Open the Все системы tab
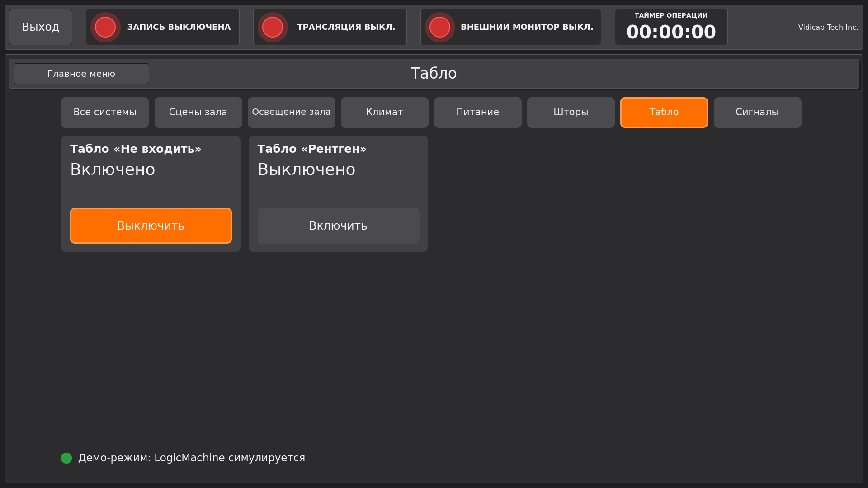The height and width of the screenshot is (488, 868). click(105, 112)
